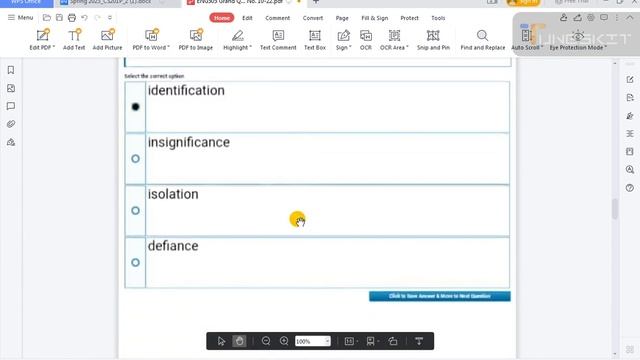Open Find and Replace
The height and width of the screenshot is (360, 640).
(482, 40)
